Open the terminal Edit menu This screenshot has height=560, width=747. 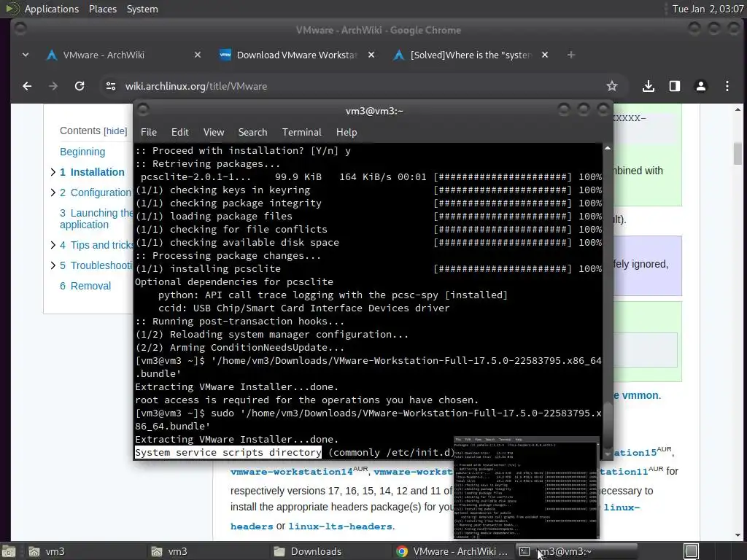(x=179, y=133)
